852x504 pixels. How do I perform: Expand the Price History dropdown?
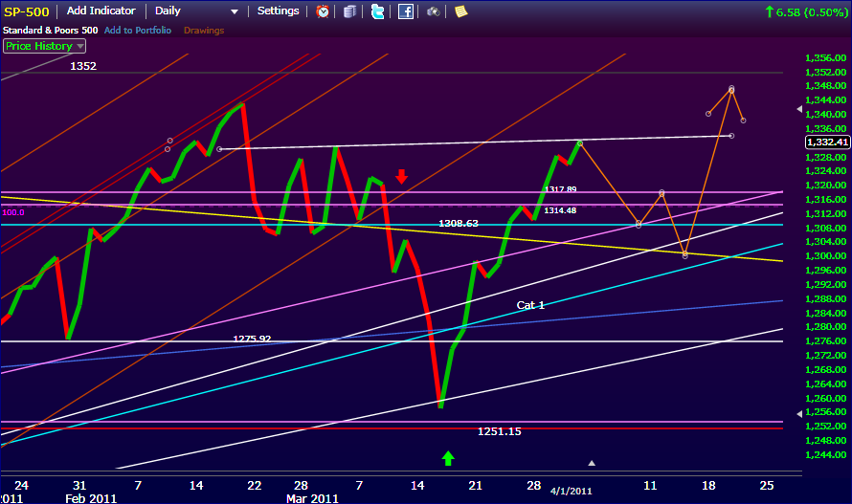click(x=45, y=46)
